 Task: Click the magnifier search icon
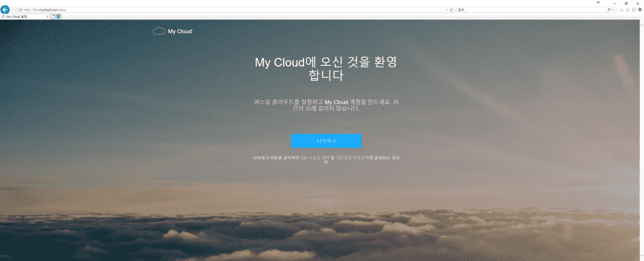[609, 10]
